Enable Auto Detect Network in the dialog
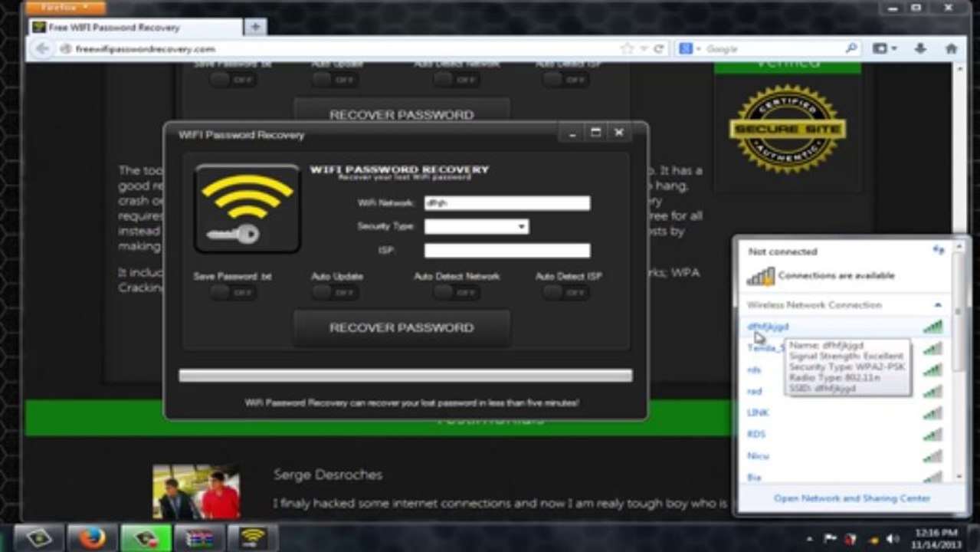The image size is (980, 552). [456, 292]
